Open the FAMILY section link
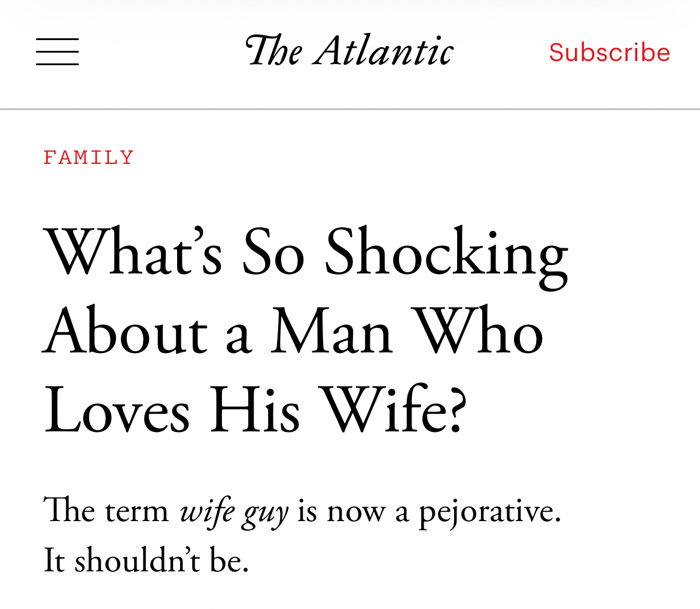Viewport: 700px width, 609px height. [89, 158]
